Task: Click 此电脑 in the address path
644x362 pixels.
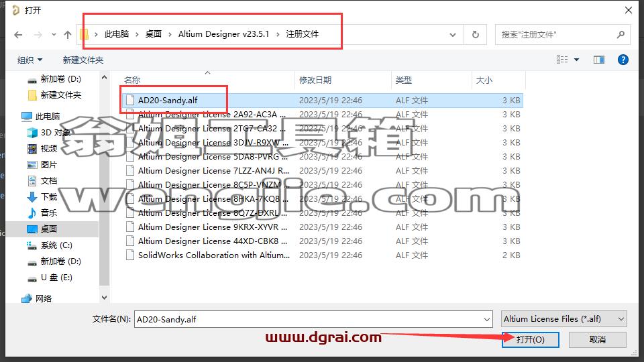Action: (117, 34)
